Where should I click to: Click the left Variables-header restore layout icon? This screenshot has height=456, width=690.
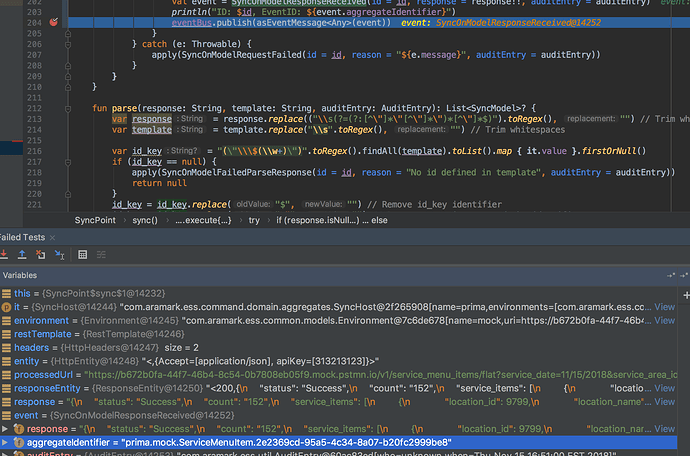pos(671,276)
